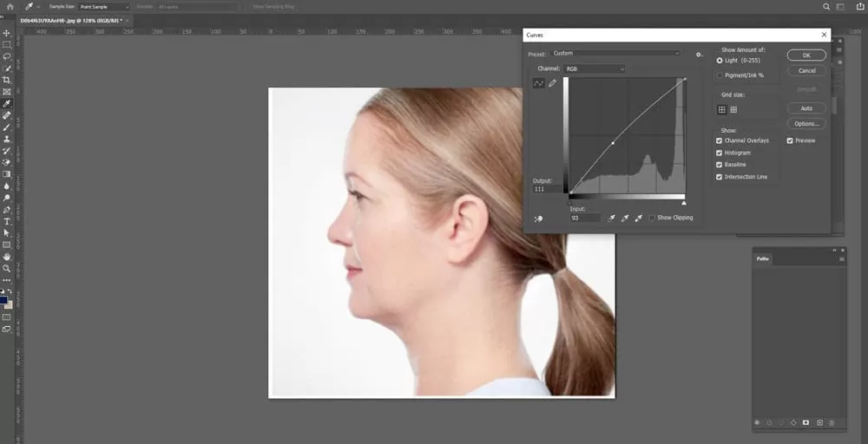The image size is (868, 444).
Task: Select the Quick Selection tool
Action: pos(7,69)
